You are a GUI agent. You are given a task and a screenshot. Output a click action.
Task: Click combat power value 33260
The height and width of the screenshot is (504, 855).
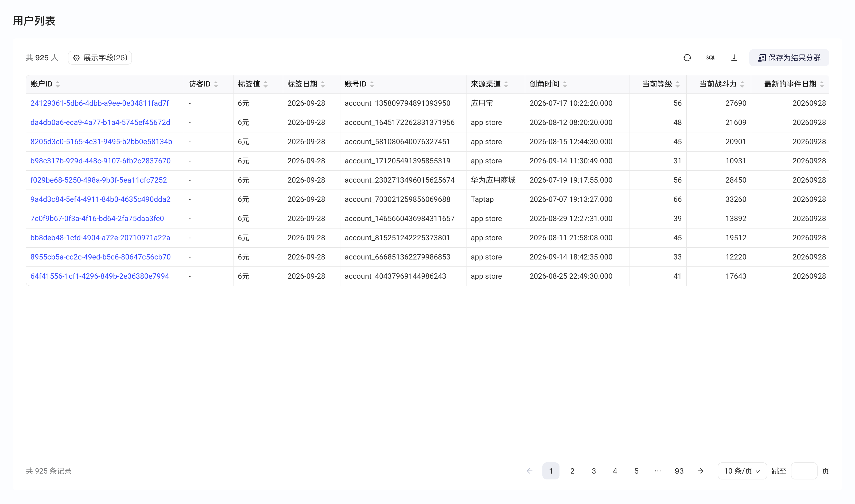tap(736, 199)
